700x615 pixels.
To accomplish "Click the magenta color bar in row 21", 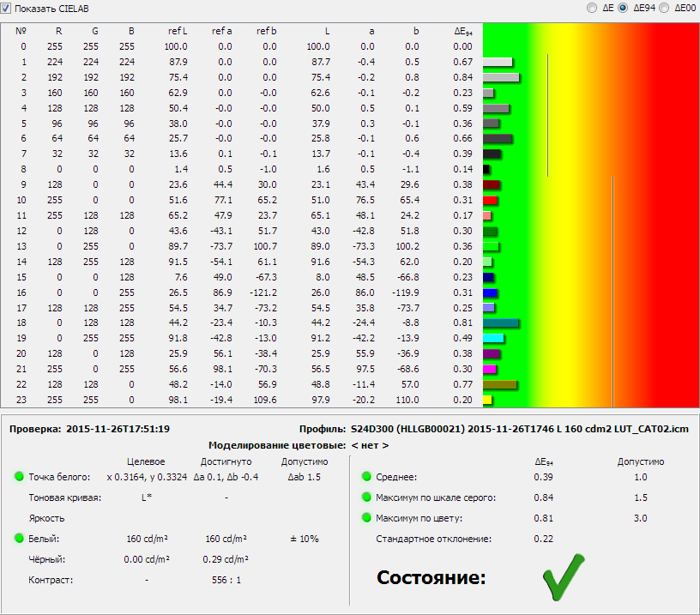I will (x=490, y=369).
